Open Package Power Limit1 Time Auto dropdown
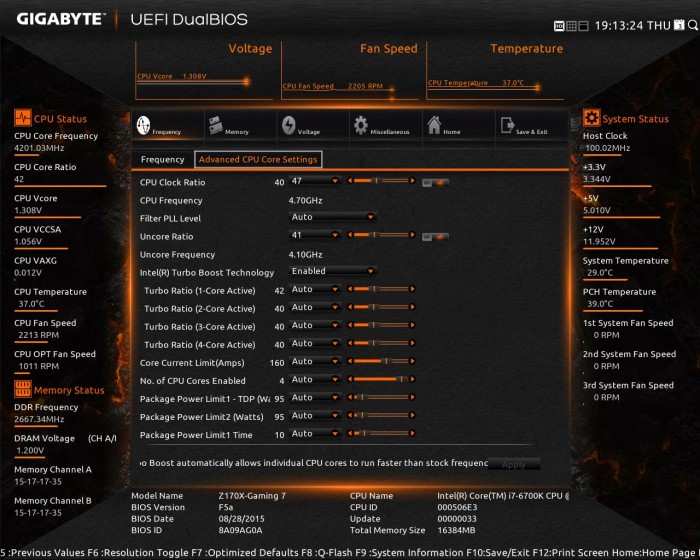The width and height of the screenshot is (700, 560). [315, 433]
